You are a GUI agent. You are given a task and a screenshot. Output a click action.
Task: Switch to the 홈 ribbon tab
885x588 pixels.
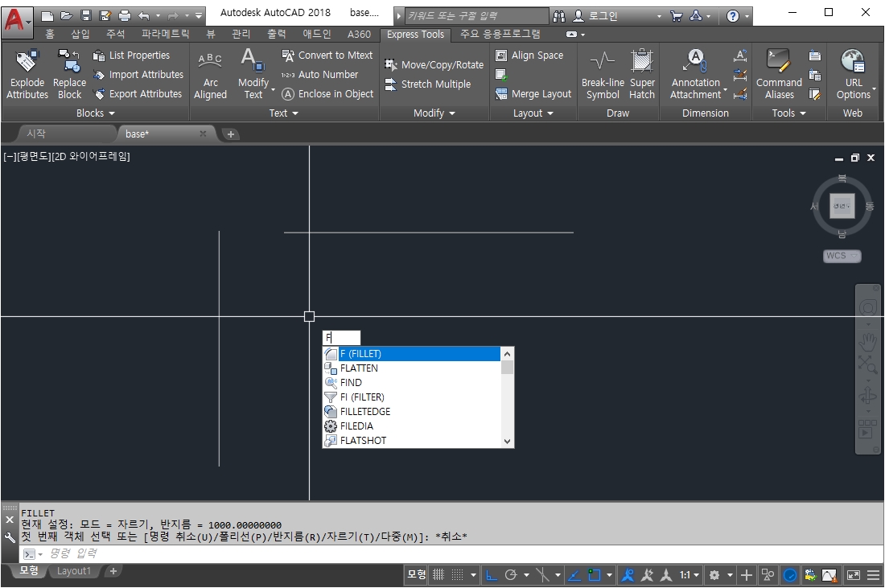click(x=50, y=34)
